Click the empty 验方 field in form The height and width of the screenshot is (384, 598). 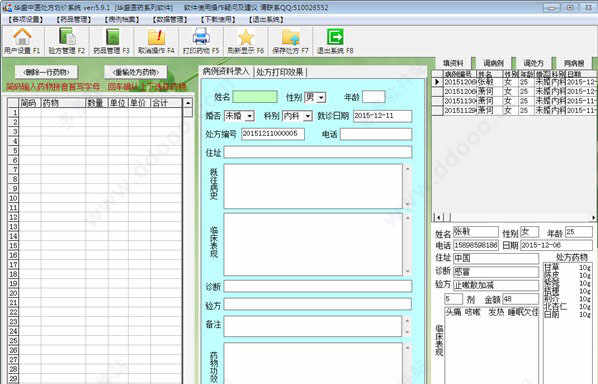(x=318, y=304)
